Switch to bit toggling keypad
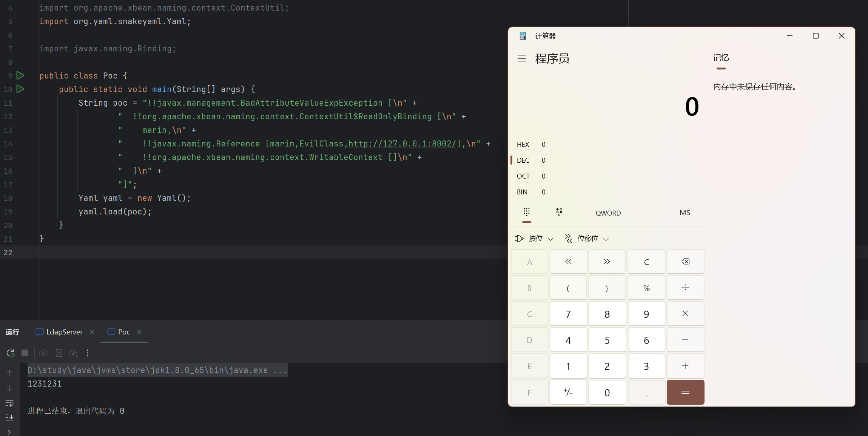Viewport: 868px width, 436px height. 559,212
